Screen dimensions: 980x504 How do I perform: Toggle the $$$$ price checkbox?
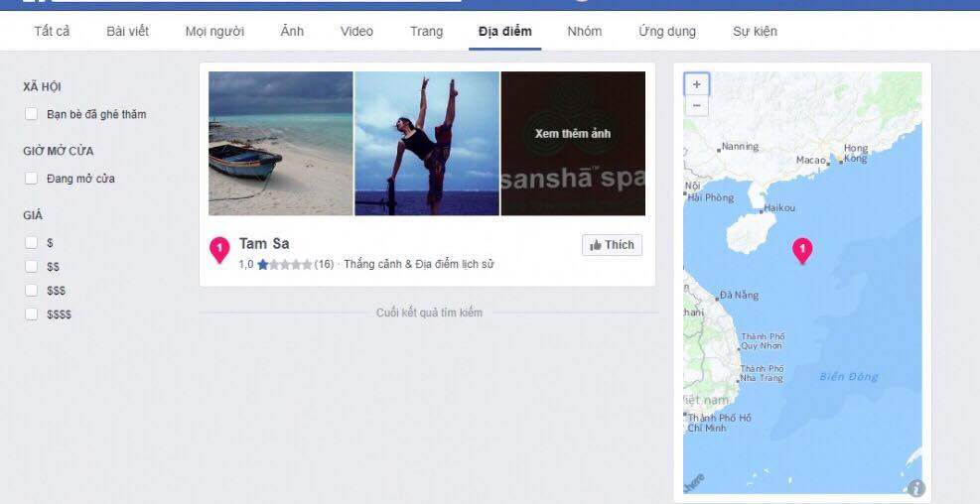[x=32, y=315]
